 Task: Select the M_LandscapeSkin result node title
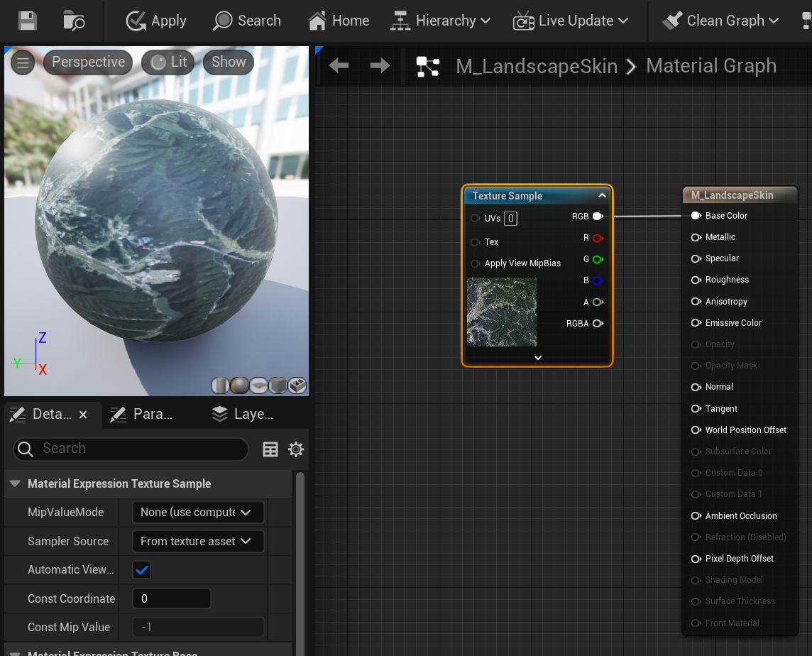tap(732, 195)
